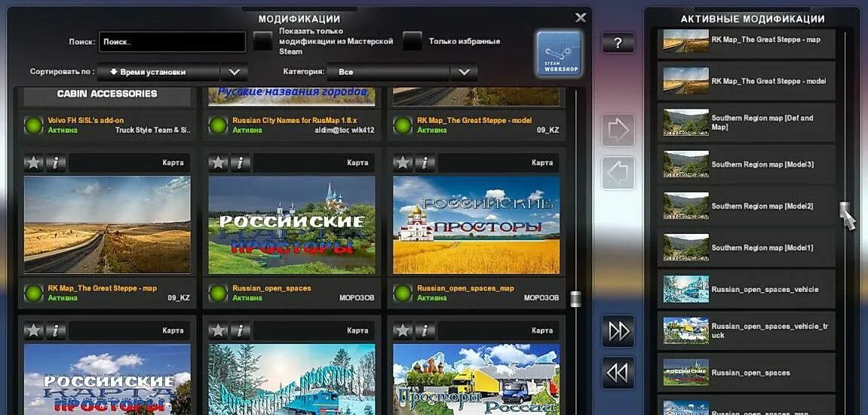Viewport: 868px width, 415px height.
Task: Select active mod Russian_open_spaces_vehicle
Action: (747, 289)
